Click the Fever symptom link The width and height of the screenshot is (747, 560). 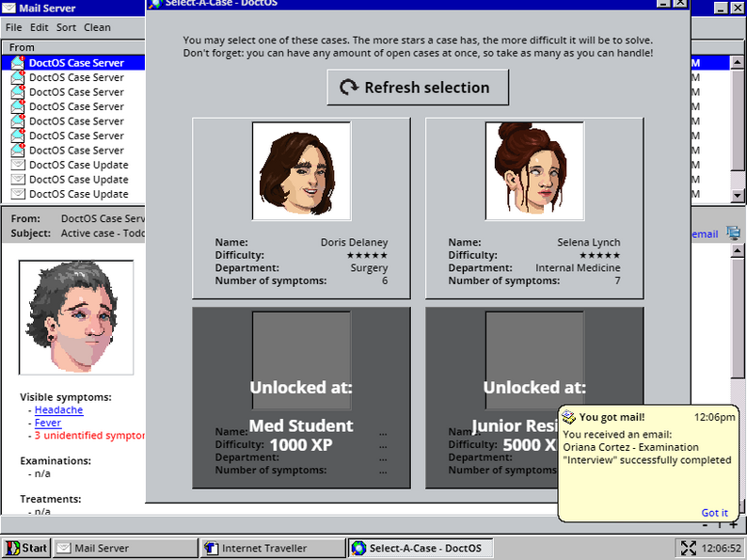point(48,423)
